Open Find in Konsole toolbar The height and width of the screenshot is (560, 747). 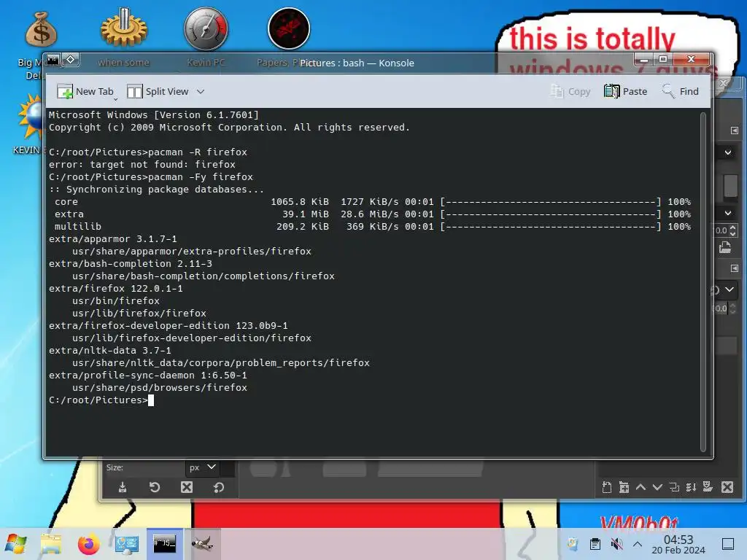[x=681, y=91]
